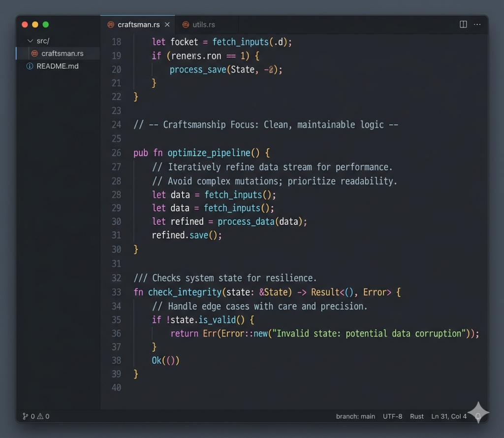This screenshot has height=438, width=504.
Task: Click the split editor icon
Action: pos(463,24)
